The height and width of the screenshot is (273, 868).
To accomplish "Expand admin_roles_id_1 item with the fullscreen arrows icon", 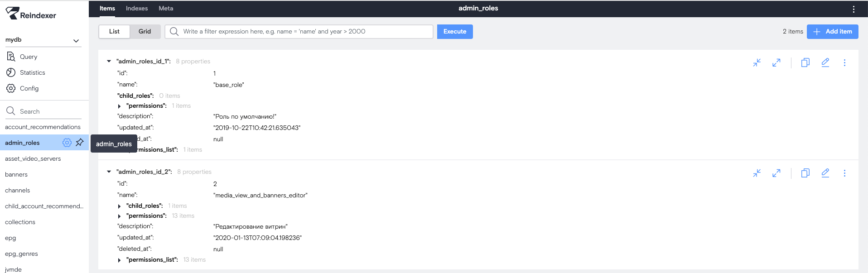I will [776, 62].
